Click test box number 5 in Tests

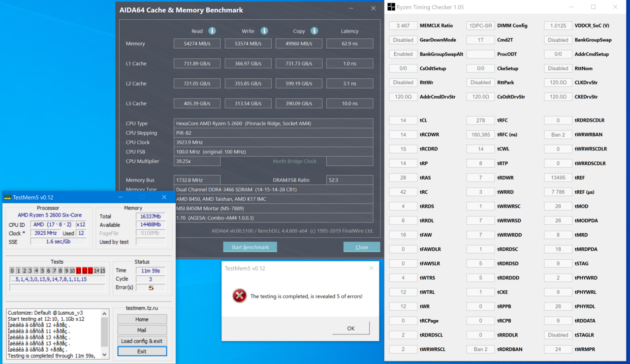[42, 271]
